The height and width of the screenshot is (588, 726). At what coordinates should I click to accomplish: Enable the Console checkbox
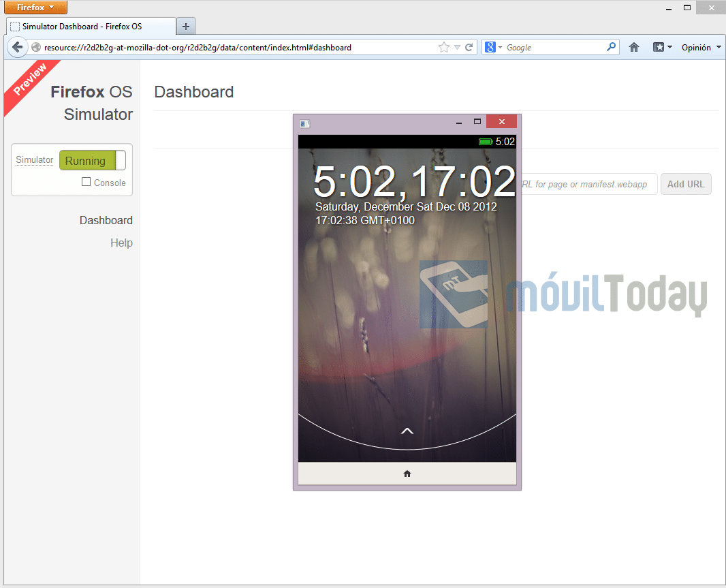pyautogui.click(x=86, y=182)
